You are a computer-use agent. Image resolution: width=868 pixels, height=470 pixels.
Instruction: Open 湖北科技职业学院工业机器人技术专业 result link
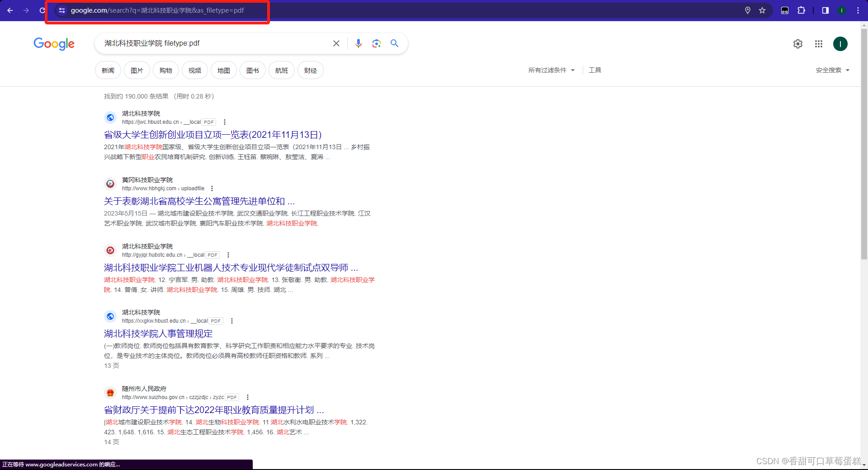pos(231,268)
